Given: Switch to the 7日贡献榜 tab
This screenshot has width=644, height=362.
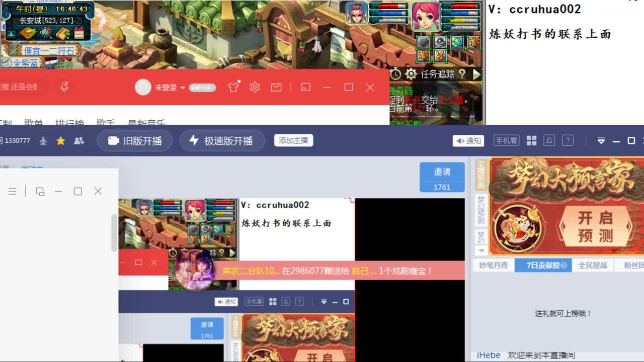Looking at the screenshot, I should coord(543,265).
